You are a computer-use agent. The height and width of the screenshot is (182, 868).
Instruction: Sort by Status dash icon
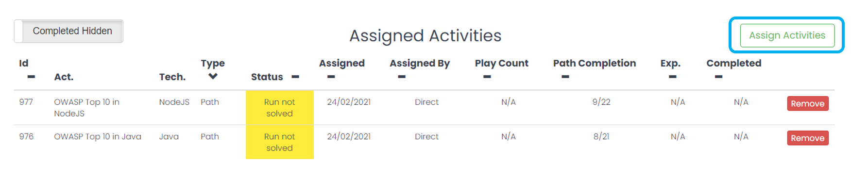pos(295,77)
